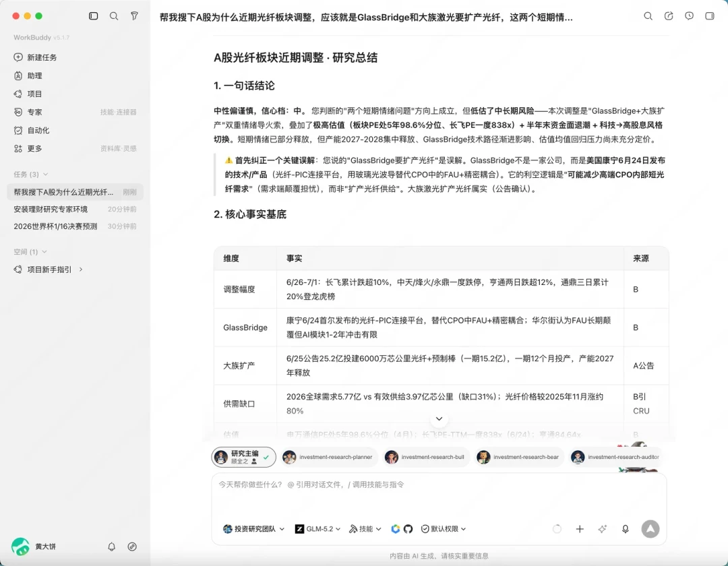Select investment-research-bull agent chip
The height and width of the screenshot is (566, 728).
426,457
